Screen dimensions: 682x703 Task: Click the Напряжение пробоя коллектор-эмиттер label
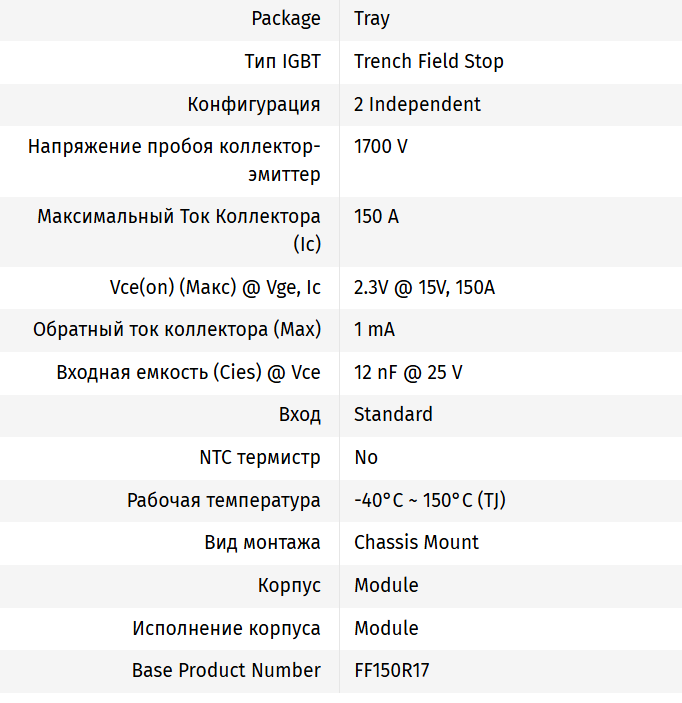tap(174, 160)
